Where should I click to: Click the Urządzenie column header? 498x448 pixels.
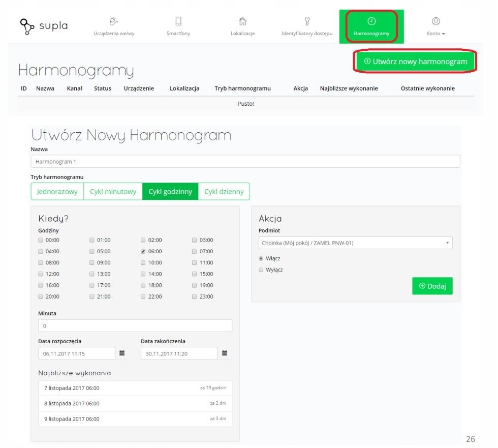coord(139,88)
